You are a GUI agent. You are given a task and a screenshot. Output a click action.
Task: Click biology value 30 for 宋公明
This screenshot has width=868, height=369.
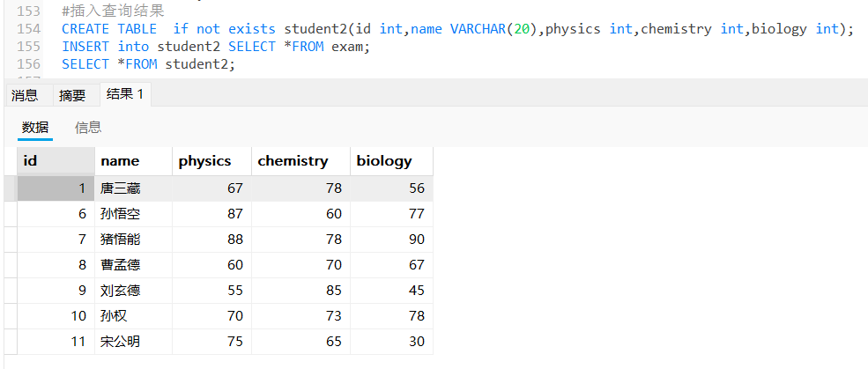coord(391,342)
